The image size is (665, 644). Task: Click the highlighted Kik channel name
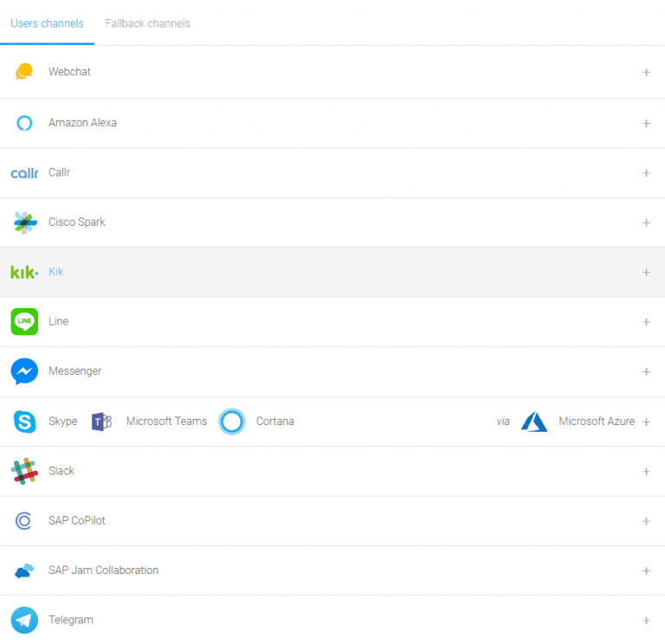point(56,272)
